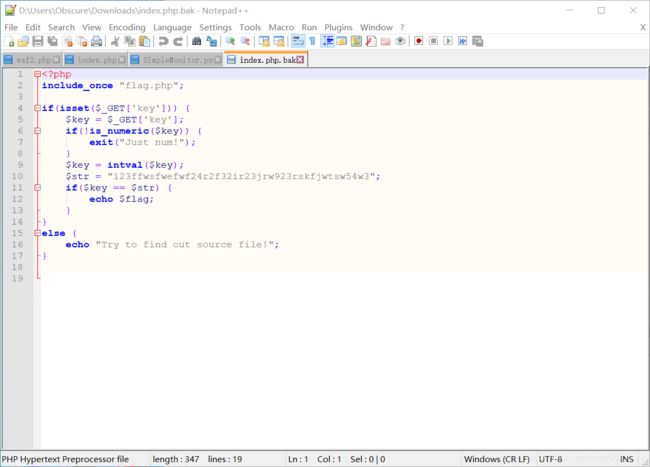Viewport: 650px width, 467px height.
Task: Click the Paste clipboard icon
Action: coord(145,41)
